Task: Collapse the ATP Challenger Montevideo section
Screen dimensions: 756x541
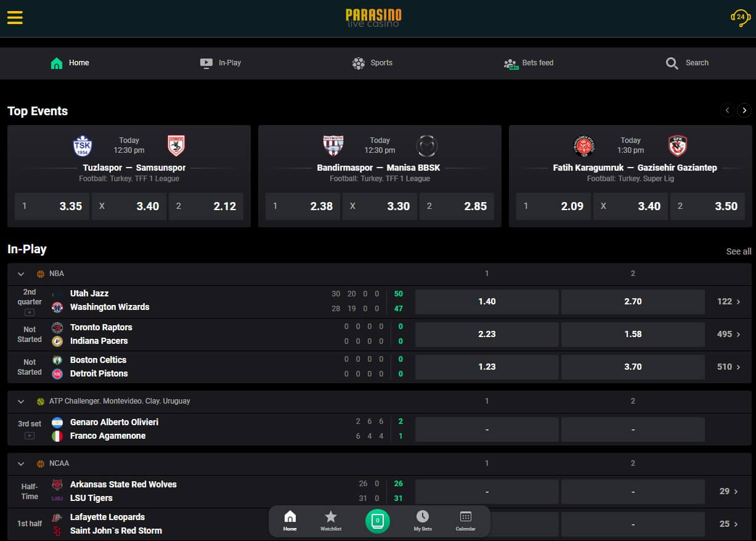Action: click(21, 402)
